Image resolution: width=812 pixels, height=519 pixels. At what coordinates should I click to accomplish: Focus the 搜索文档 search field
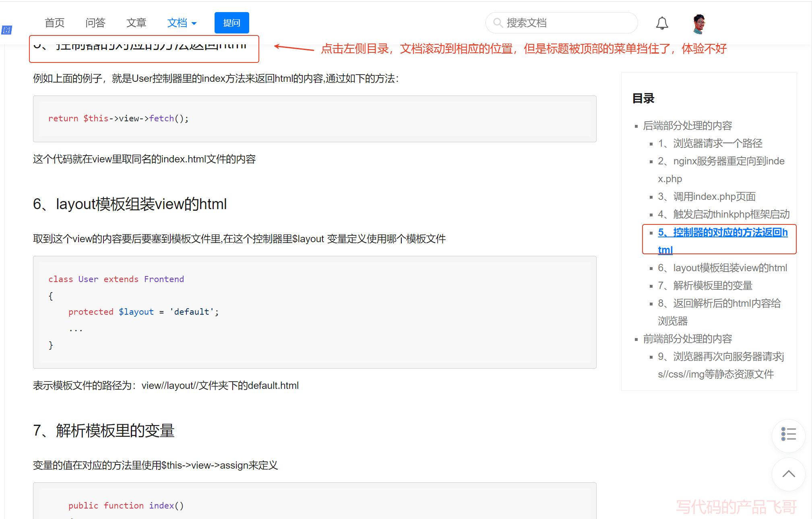pos(568,23)
